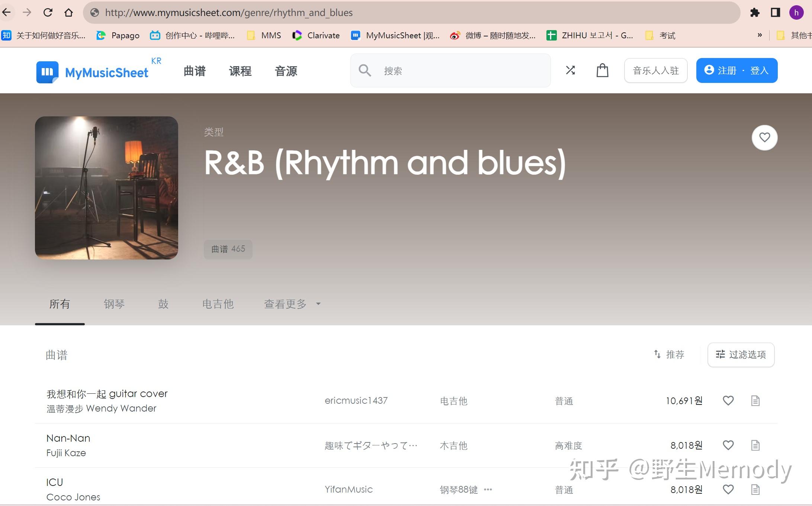Viewport: 812px width, 506px height.
Task: Open the browser extensions puzzle icon
Action: (x=755, y=12)
